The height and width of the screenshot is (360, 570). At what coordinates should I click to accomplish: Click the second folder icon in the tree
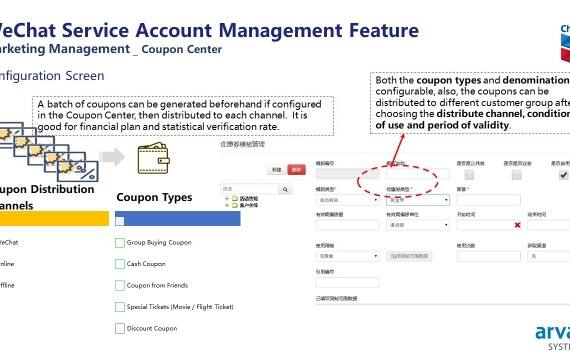click(x=234, y=205)
